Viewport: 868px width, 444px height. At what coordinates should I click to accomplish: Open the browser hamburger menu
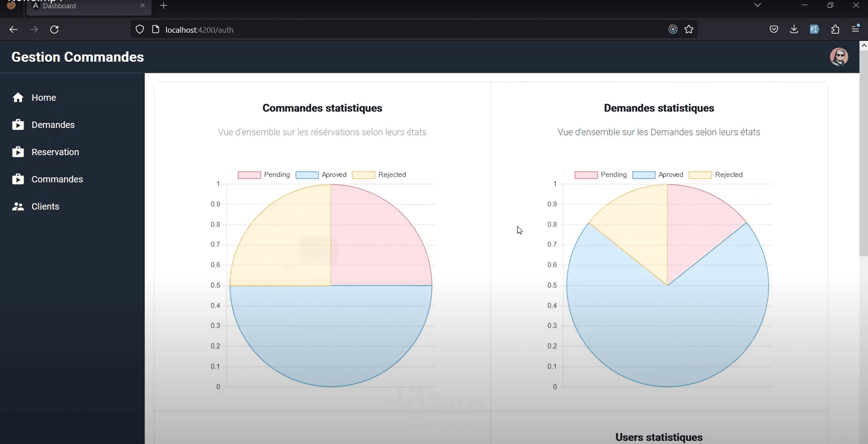(855, 29)
